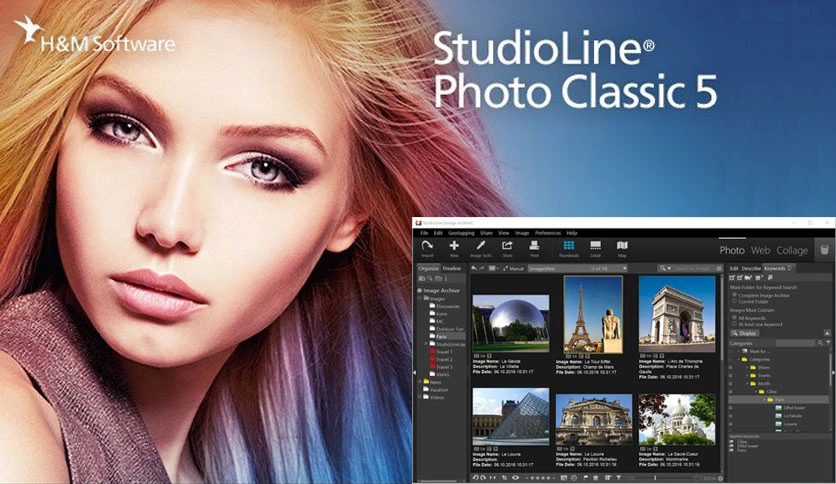Click the flag icon in bottom toolbar

coord(585,478)
